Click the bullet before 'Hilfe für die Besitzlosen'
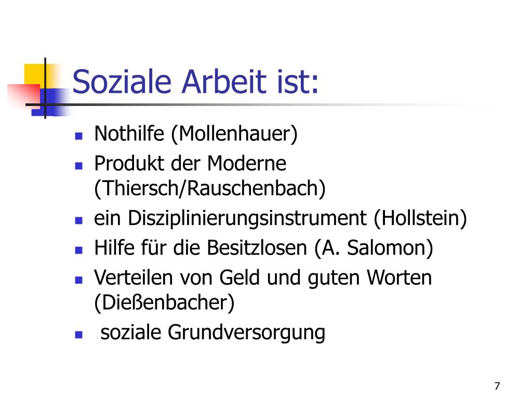 [79, 250]
